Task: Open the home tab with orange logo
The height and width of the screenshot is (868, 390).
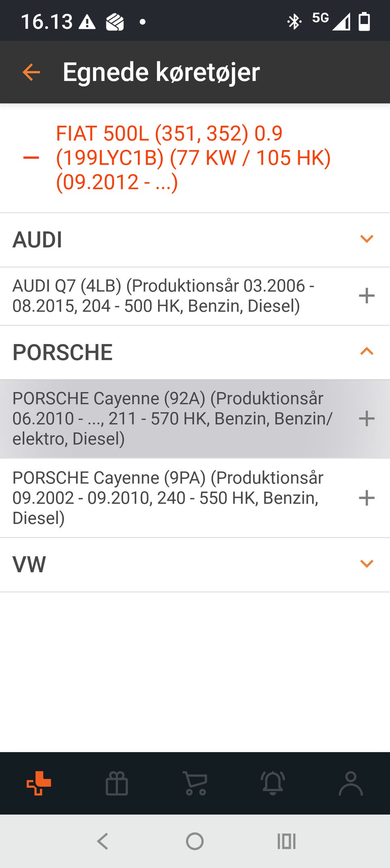Action: [x=39, y=783]
